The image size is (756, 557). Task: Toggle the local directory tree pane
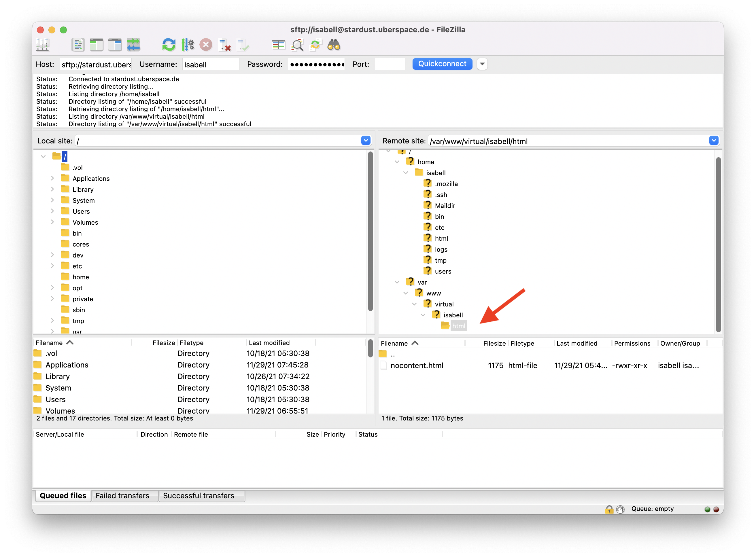[x=97, y=44]
